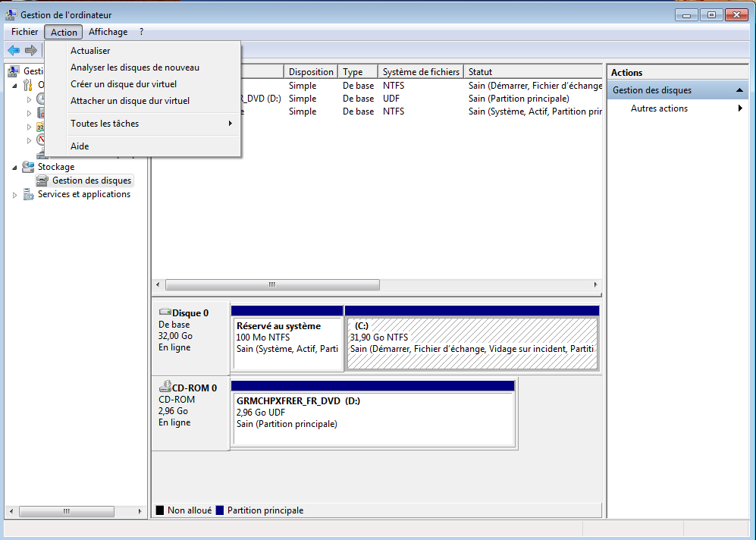Screen dimensions: 756x540
Task: Collapse the Stockage tree node
Action: [x=15, y=167]
